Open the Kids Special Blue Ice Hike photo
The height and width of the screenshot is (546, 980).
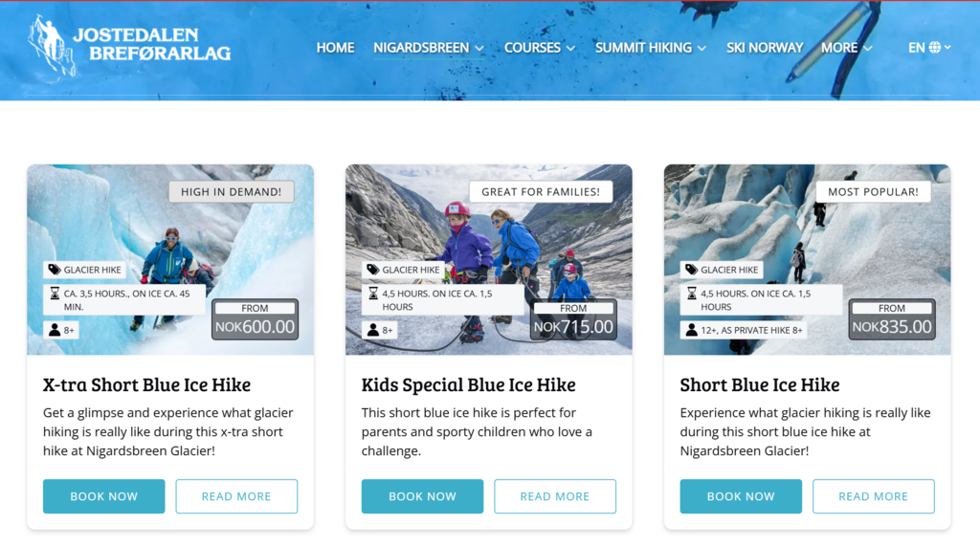click(x=489, y=259)
